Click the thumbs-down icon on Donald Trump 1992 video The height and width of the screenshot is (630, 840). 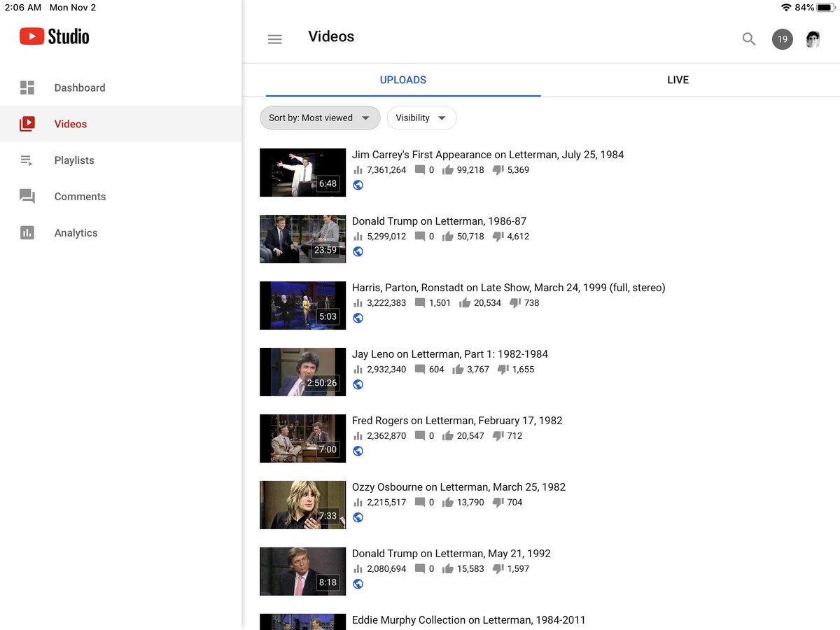[498, 569]
